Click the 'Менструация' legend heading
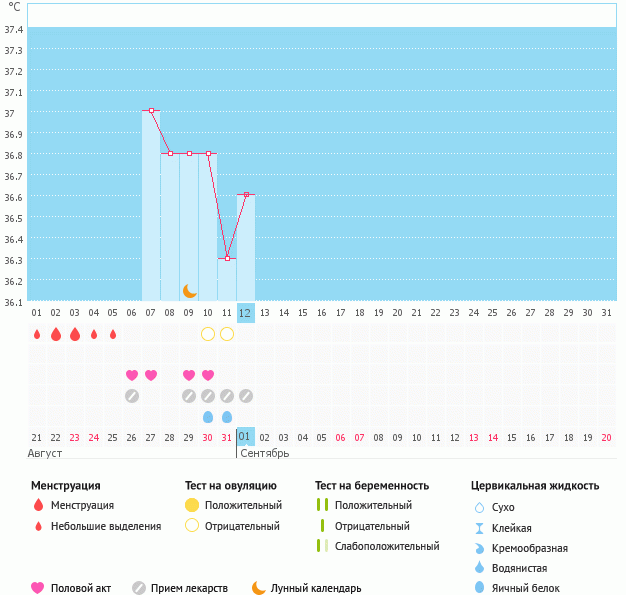The width and height of the screenshot is (626, 595). [66, 486]
